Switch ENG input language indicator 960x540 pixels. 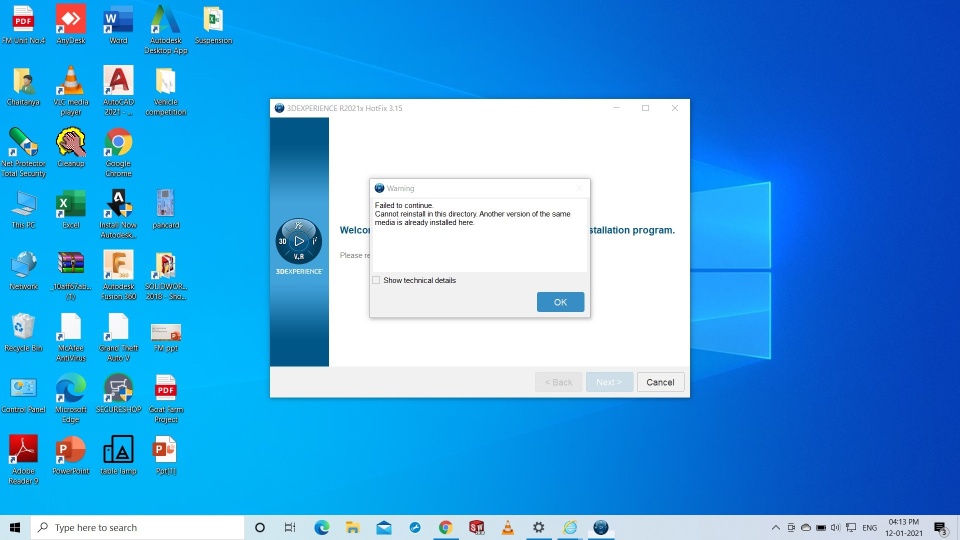click(x=869, y=527)
